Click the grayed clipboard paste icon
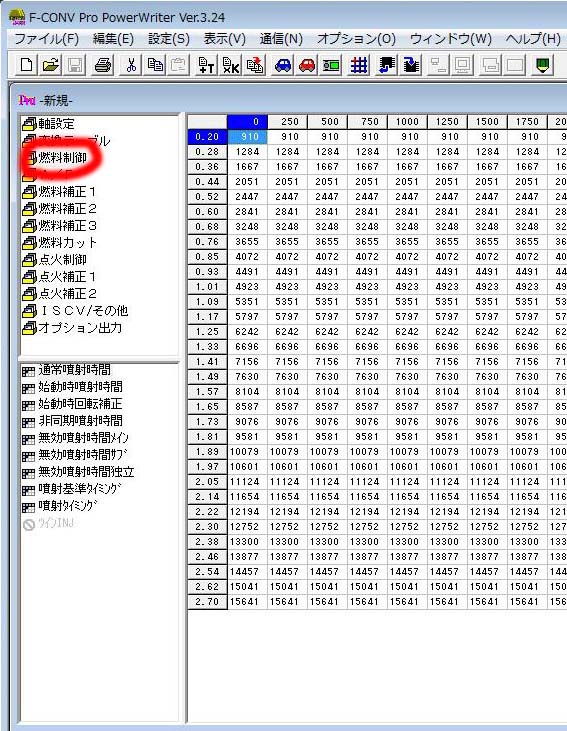Image resolution: width=567 pixels, height=731 pixels. click(x=179, y=65)
